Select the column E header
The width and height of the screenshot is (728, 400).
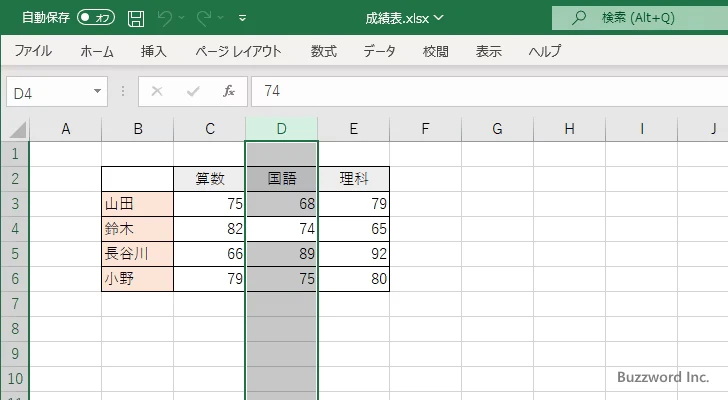(x=353, y=128)
